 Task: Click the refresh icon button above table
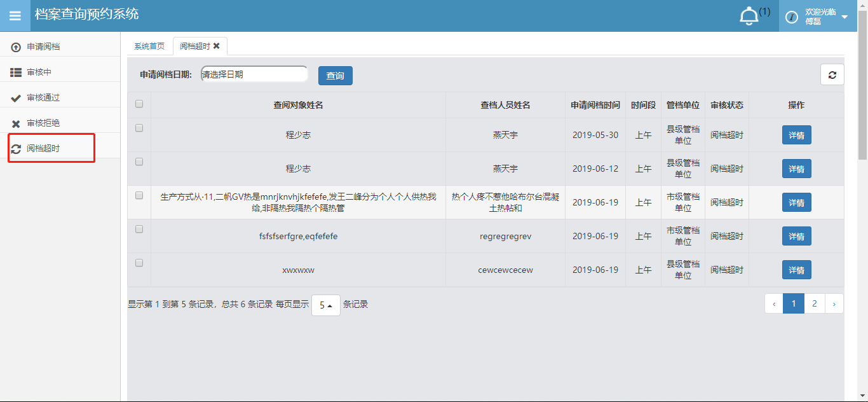tap(832, 75)
